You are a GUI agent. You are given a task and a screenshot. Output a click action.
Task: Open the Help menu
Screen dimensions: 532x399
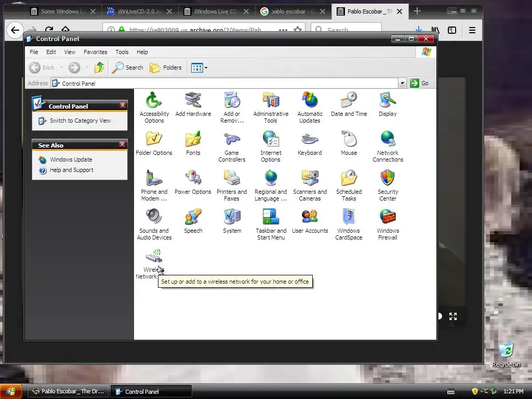pyautogui.click(x=142, y=52)
